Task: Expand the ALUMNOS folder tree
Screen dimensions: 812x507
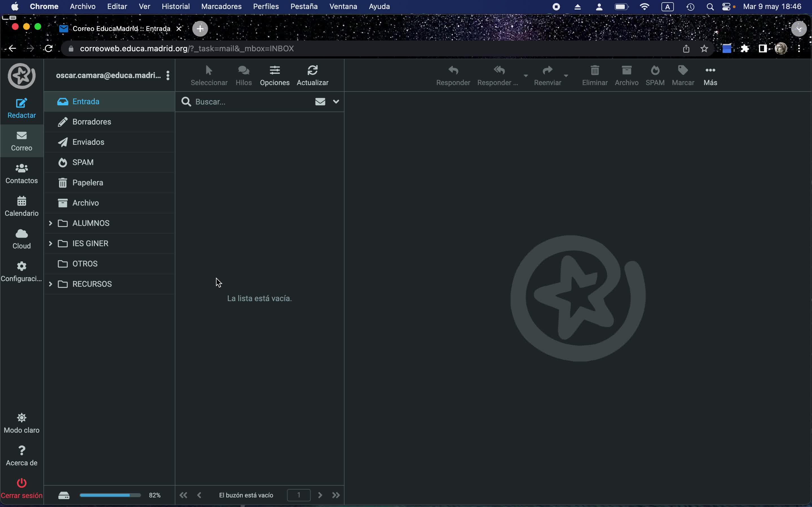Action: 50,223
